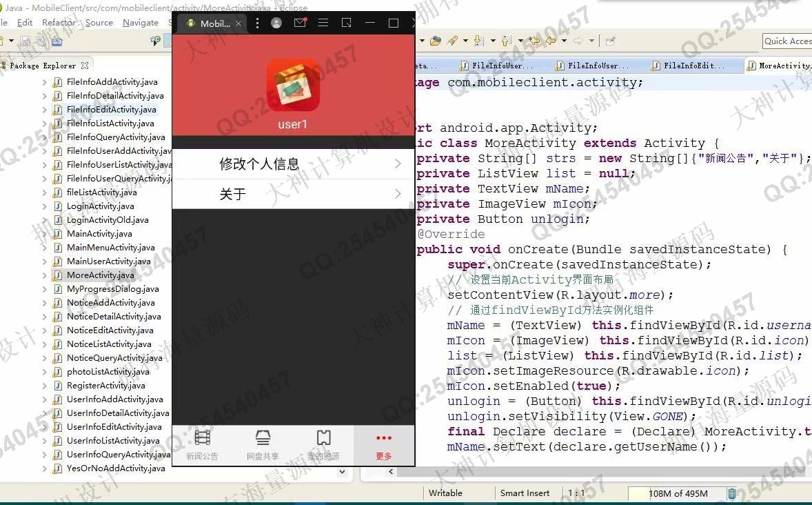The image size is (812, 505).
Task: Click the Smart Insert status bar entry
Action: [x=525, y=493]
